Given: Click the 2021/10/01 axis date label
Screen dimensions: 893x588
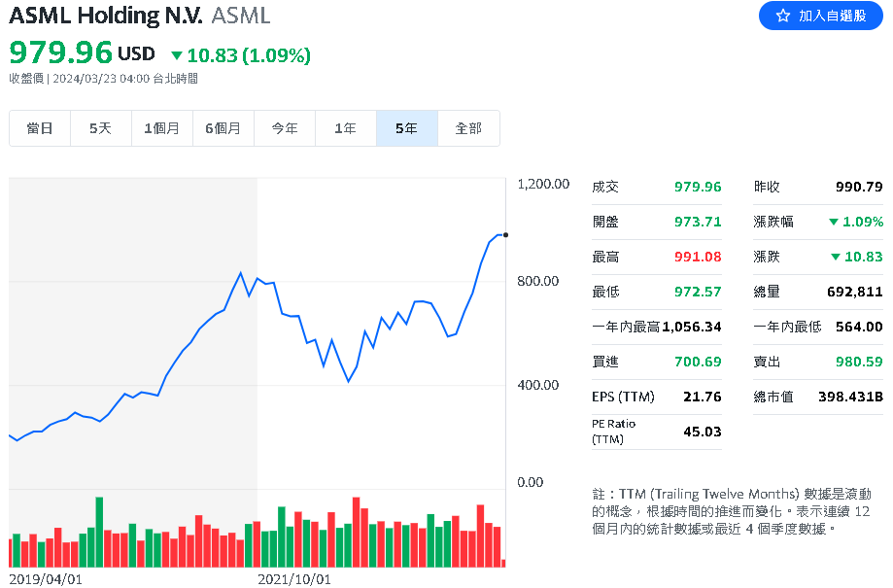Looking at the screenshot, I should 293,579.
